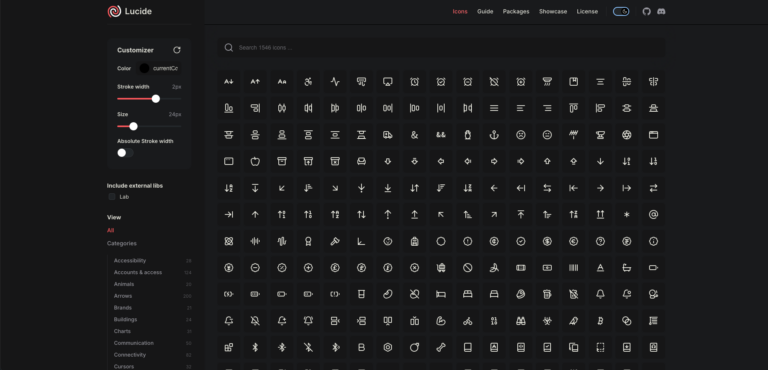
Task: Choose the hexagonal bolt nut icon
Action: [x=388, y=347]
